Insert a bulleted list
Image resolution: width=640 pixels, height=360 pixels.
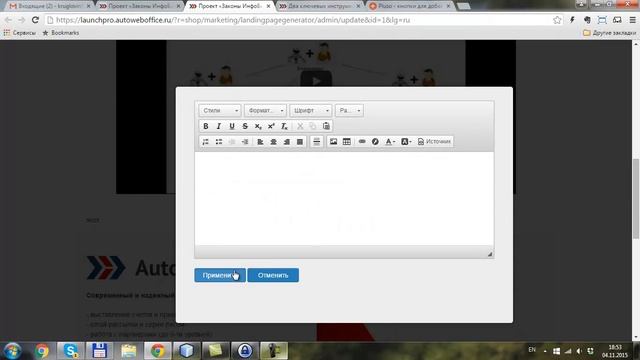pos(219,142)
